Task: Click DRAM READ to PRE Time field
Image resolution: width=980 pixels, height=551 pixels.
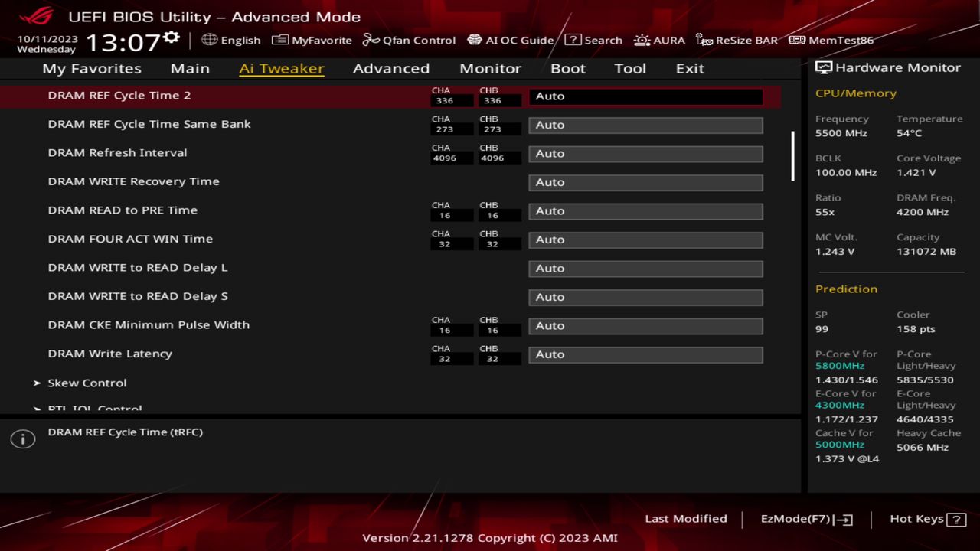Action: 645,211
